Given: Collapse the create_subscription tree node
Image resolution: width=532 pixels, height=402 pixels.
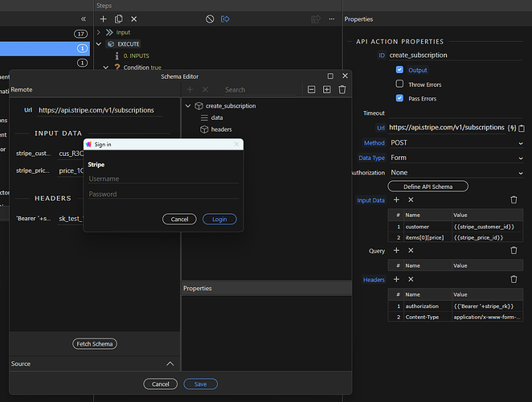Looking at the screenshot, I should pos(188,106).
